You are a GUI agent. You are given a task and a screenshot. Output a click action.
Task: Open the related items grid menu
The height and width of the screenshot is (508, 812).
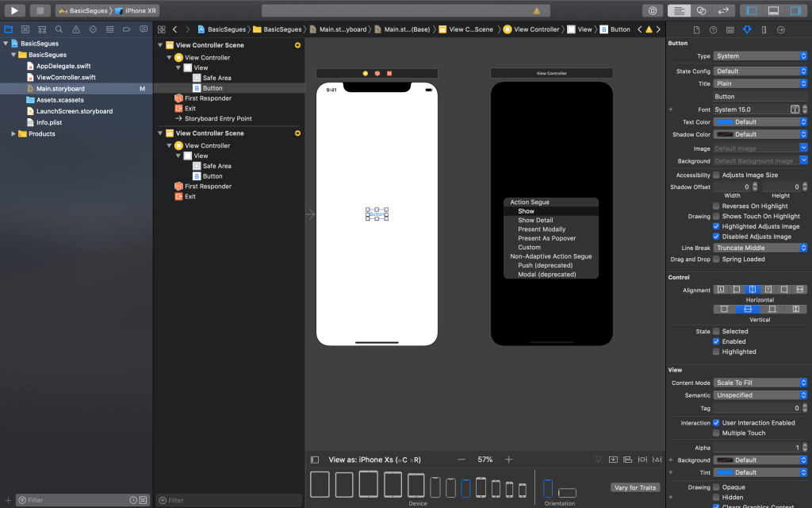pyautogui.click(x=162, y=29)
